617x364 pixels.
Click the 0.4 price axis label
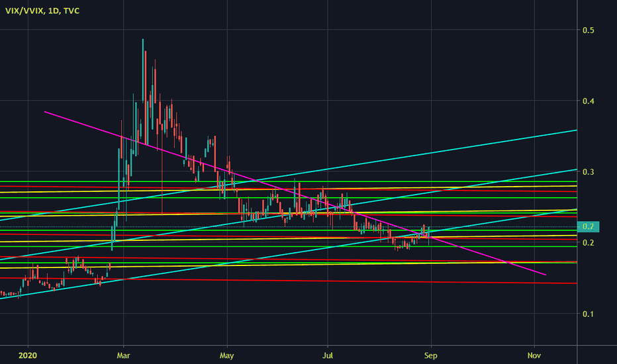(589, 101)
